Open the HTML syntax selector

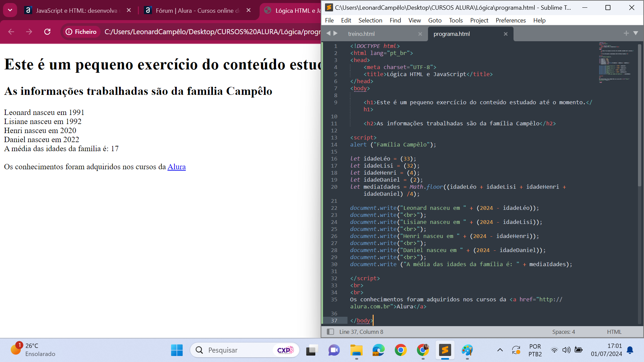pos(614,332)
